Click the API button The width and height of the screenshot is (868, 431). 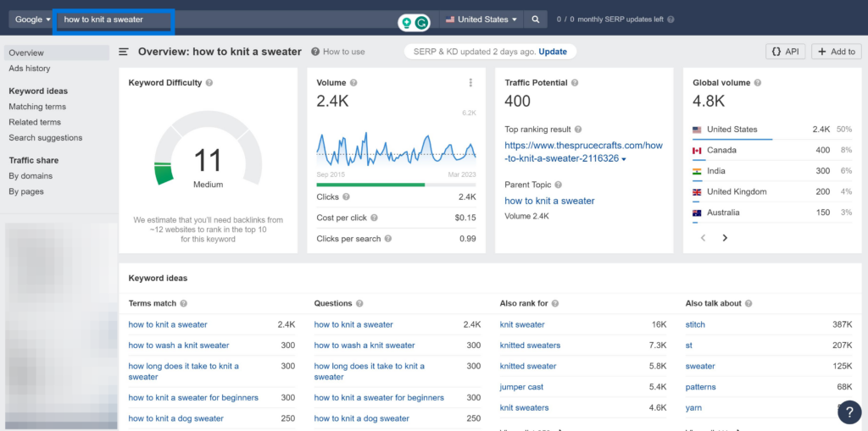[785, 52]
